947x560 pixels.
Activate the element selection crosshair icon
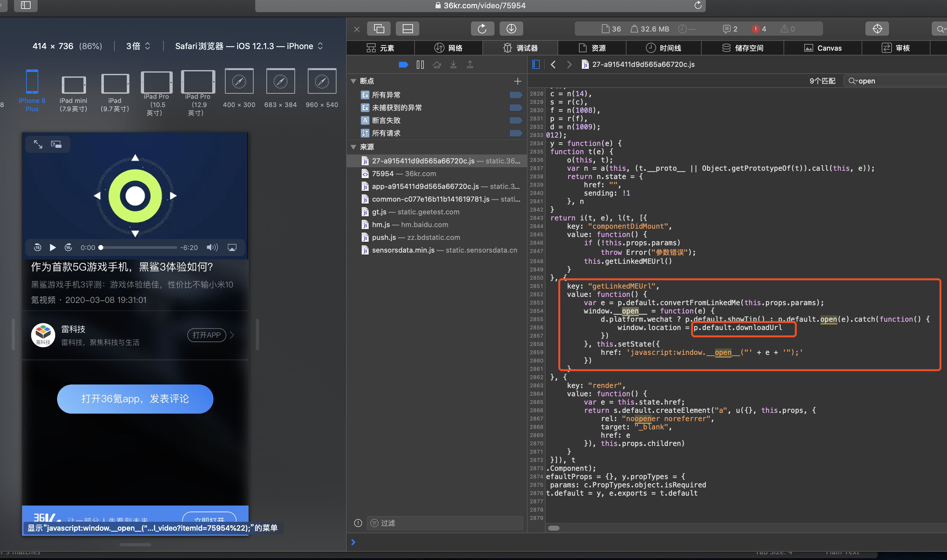coord(877,29)
